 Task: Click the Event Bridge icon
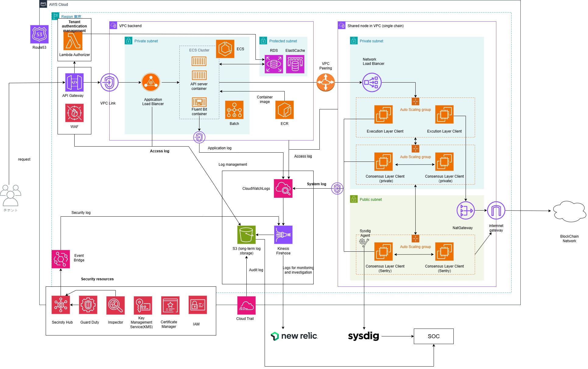[x=61, y=259]
